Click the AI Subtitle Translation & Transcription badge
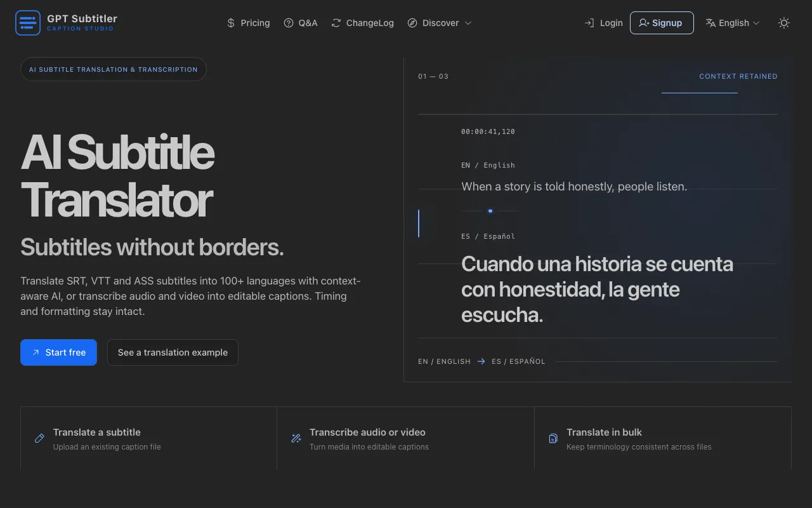The image size is (812, 508). (x=114, y=69)
